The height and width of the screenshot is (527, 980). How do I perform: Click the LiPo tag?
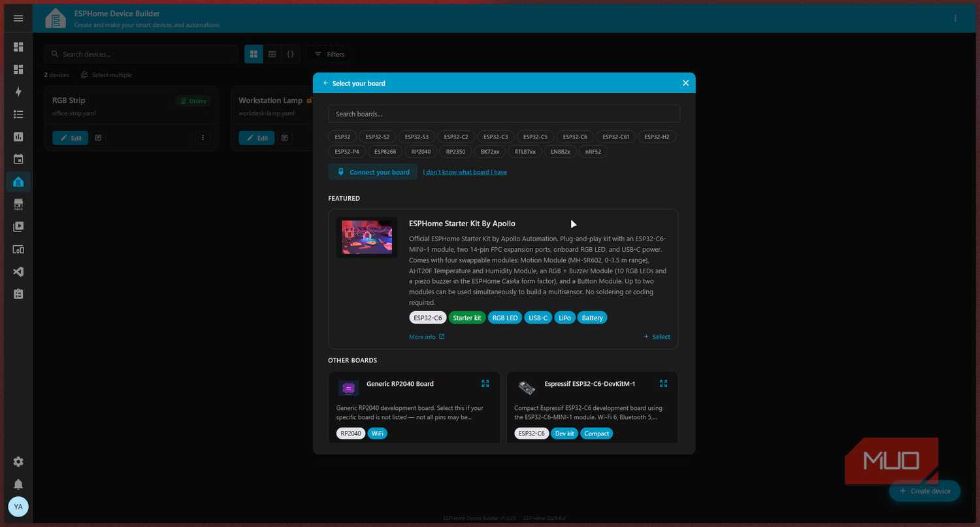(x=564, y=318)
